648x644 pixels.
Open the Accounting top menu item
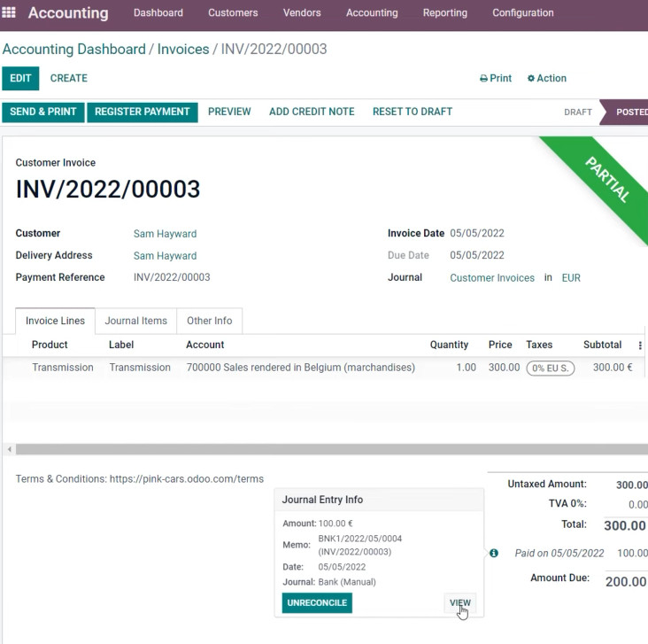pos(372,12)
